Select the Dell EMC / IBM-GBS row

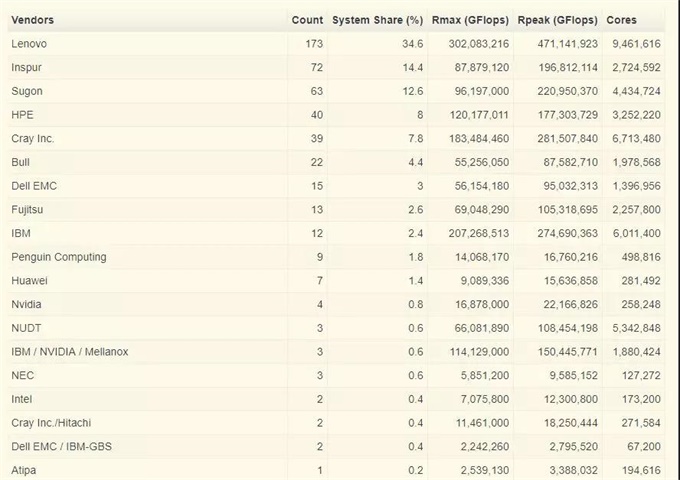pyautogui.click(x=58, y=446)
